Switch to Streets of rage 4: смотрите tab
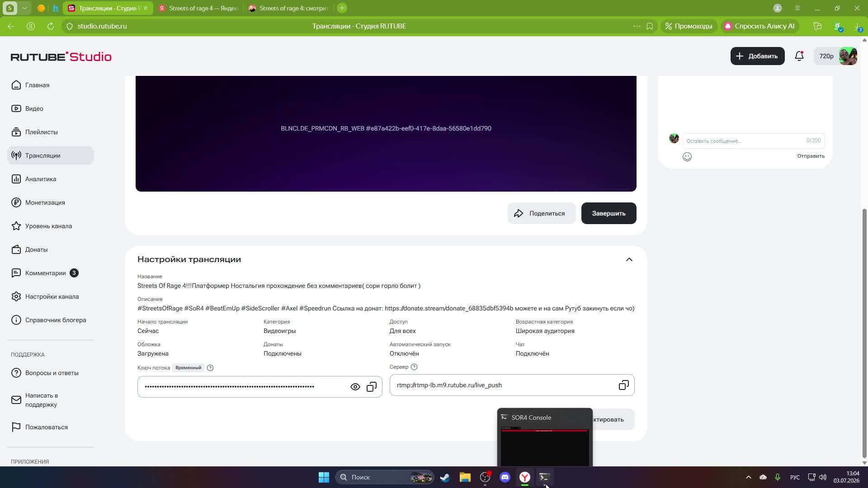The height and width of the screenshot is (488, 868). [289, 8]
